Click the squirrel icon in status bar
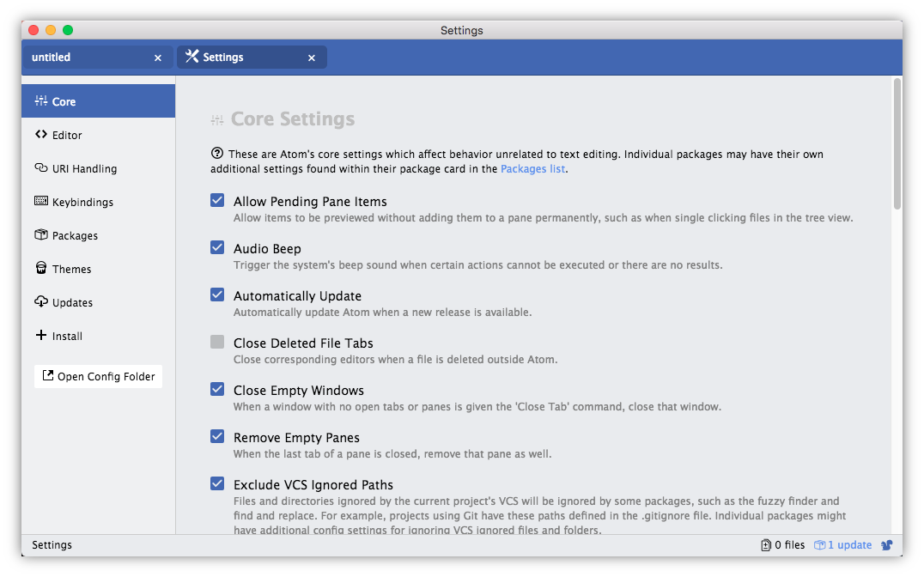 click(886, 545)
